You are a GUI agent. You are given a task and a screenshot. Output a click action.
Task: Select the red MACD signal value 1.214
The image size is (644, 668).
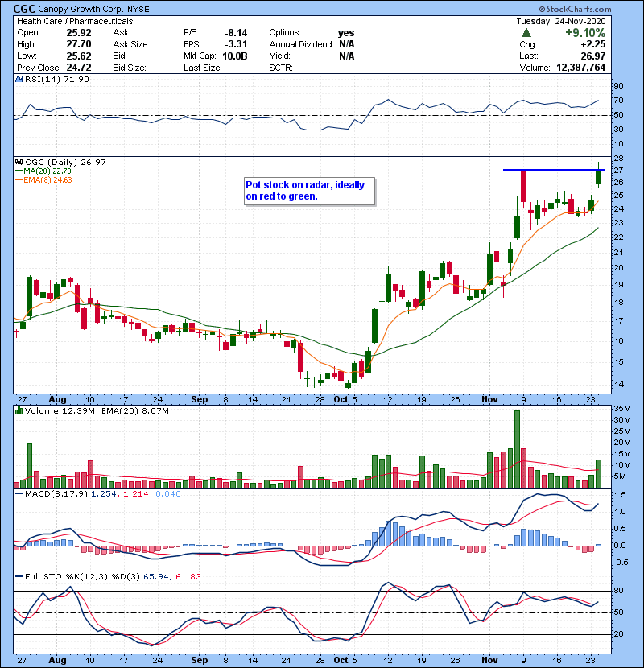[x=136, y=494]
